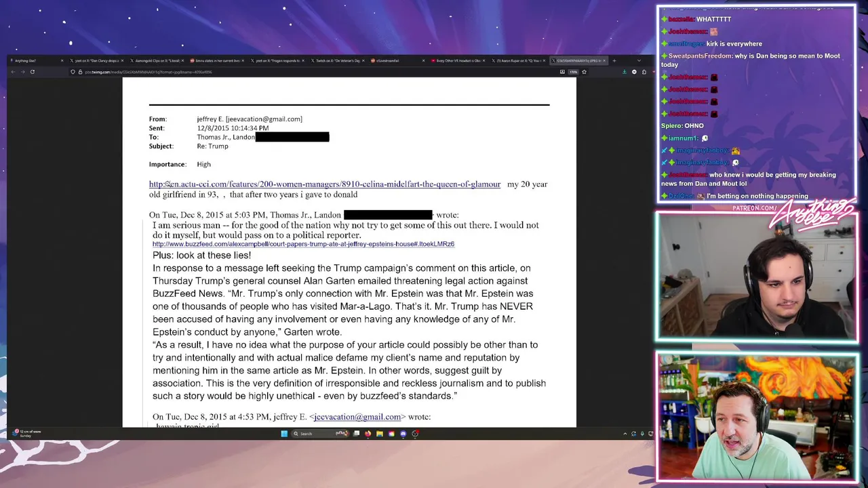This screenshot has height=488, width=868.
Task: Open the OBS icon on the taskbar
Action: click(x=415, y=434)
